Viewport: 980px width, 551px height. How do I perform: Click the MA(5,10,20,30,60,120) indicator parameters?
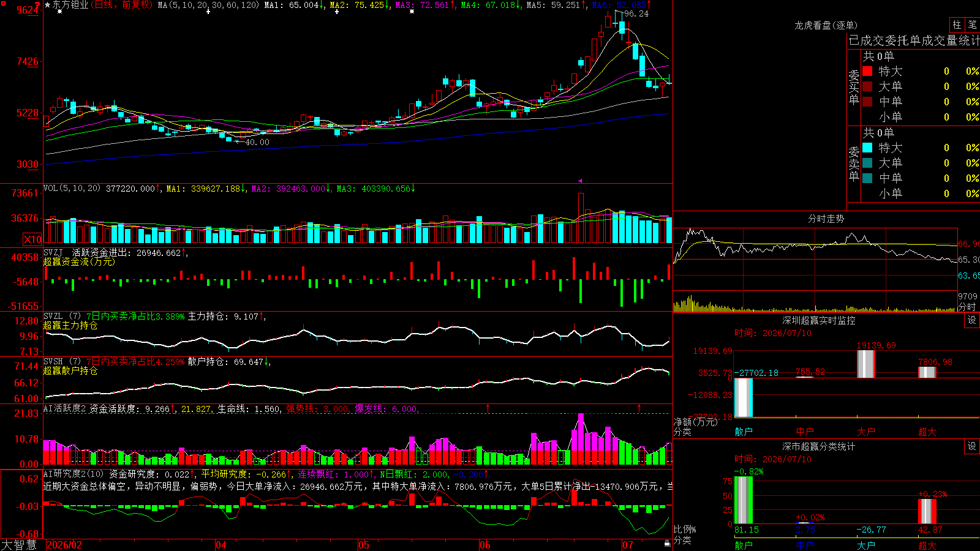pos(209,5)
